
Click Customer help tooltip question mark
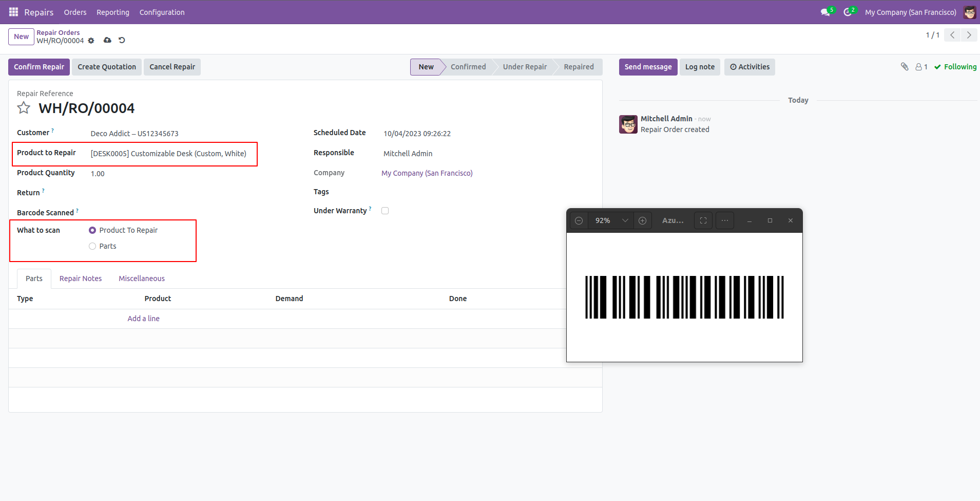(x=52, y=131)
